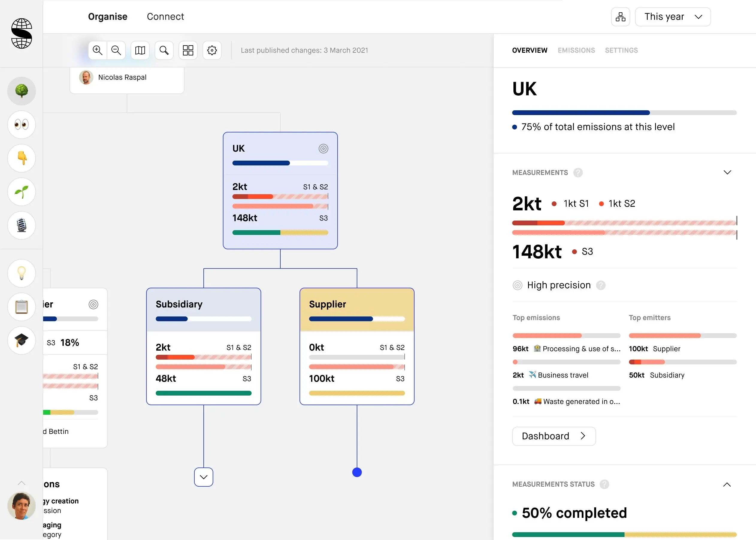
Task: Click the blue dot below Supplier node
Action: pyautogui.click(x=357, y=472)
